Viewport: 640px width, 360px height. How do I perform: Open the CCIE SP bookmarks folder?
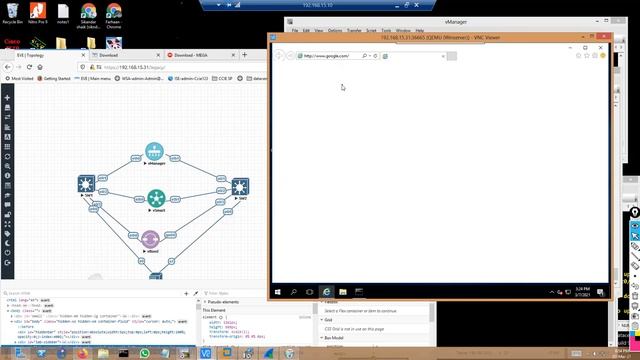(x=222, y=78)
